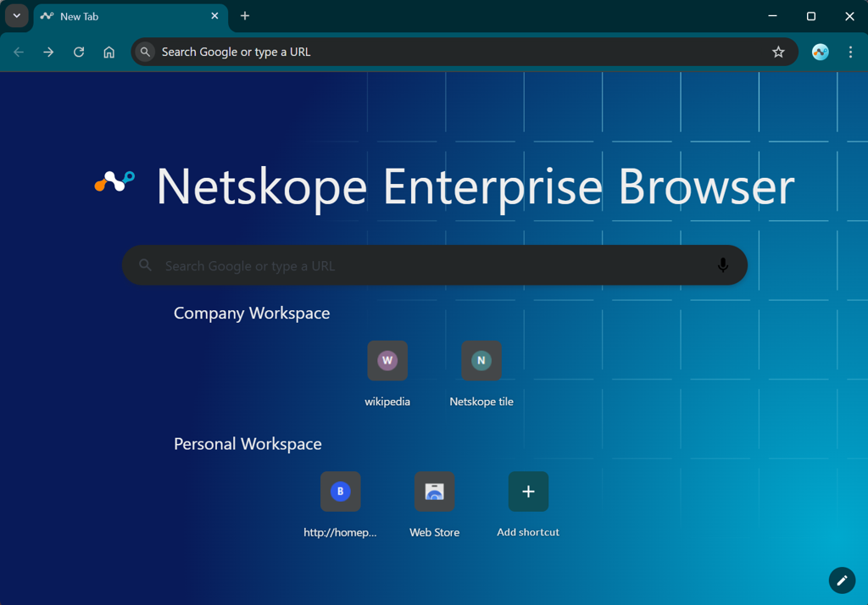
Task: Open the three-dot browser menu
Action: point(850,52)
